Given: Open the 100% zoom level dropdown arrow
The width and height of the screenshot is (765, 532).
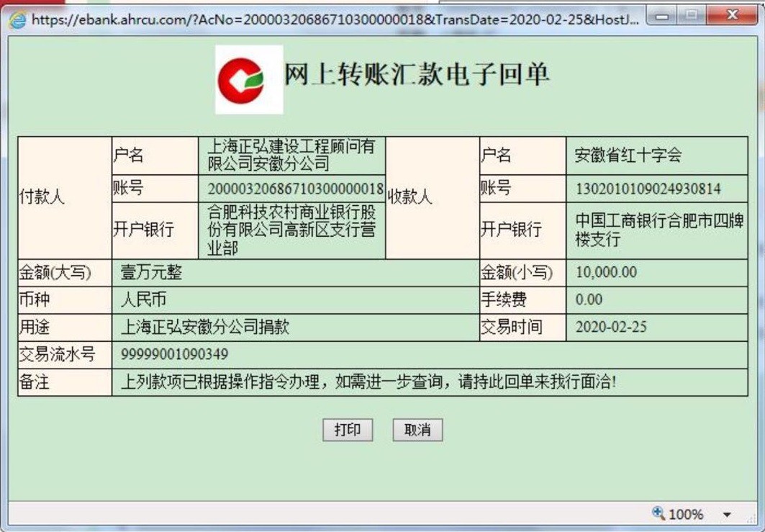Looking at the screenshot, I should (727, 515).
